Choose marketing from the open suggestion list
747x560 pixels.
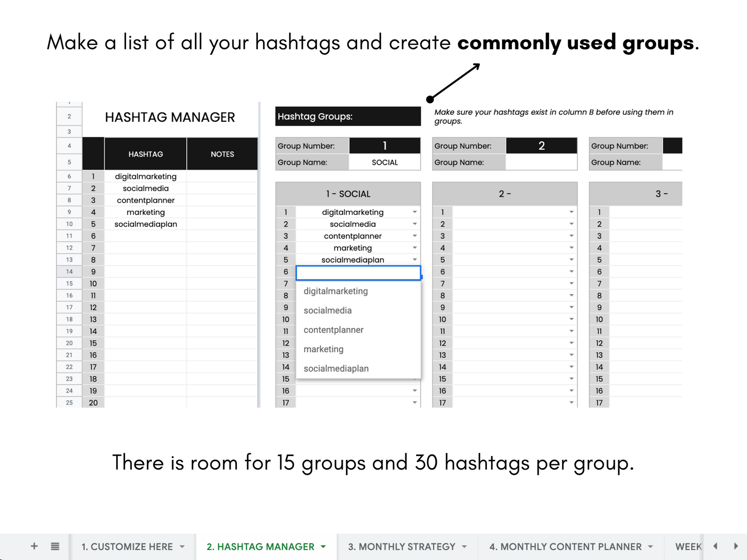point(324,349)
